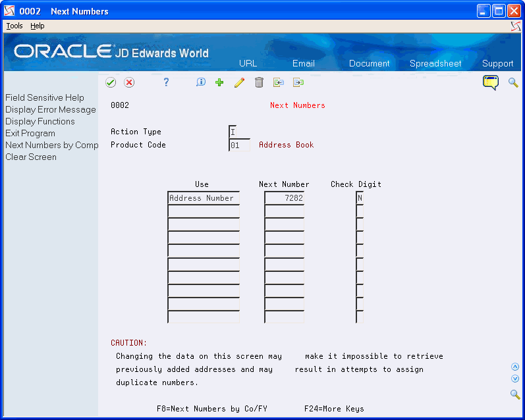The height and width of the screenshot is (420, 525).
Task: Click Field Sensitive Help link
Action: point(45,97)
